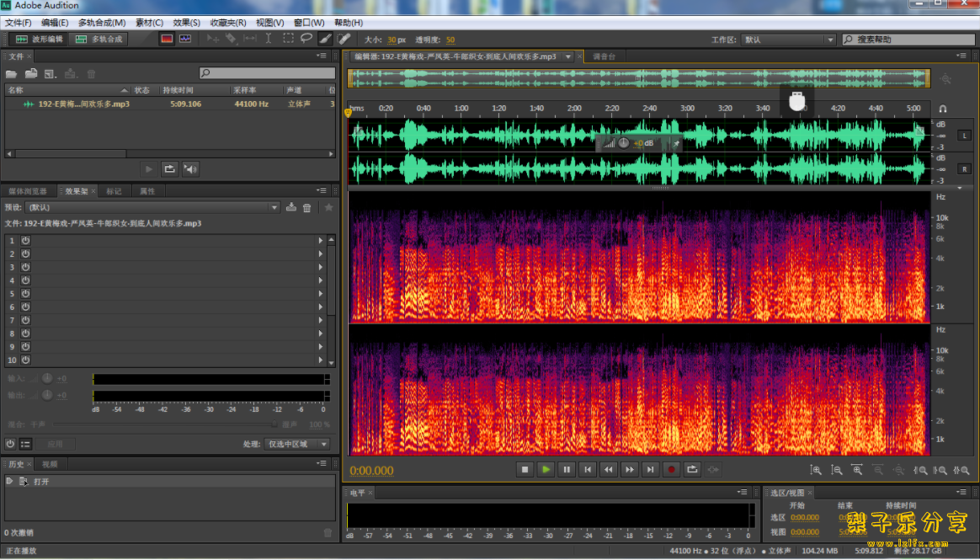Toggle the right channel R button
Image resolution: width=980 pixels, height=560 pixels.
point(964,169)
